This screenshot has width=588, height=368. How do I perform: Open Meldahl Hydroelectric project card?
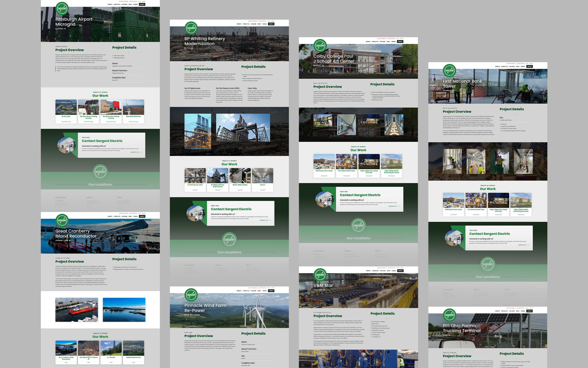[133, 352]
